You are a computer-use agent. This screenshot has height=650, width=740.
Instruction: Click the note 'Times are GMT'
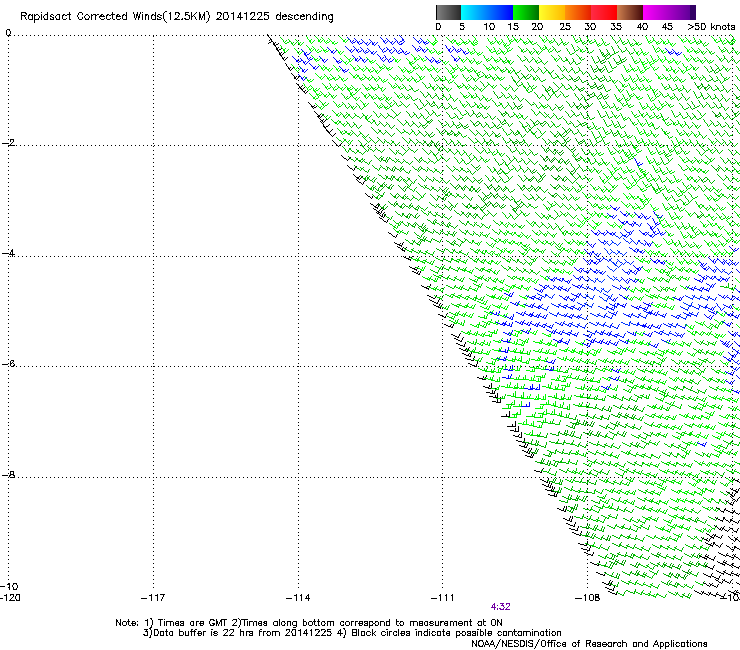pyautogui.click(x=192, y=623)
